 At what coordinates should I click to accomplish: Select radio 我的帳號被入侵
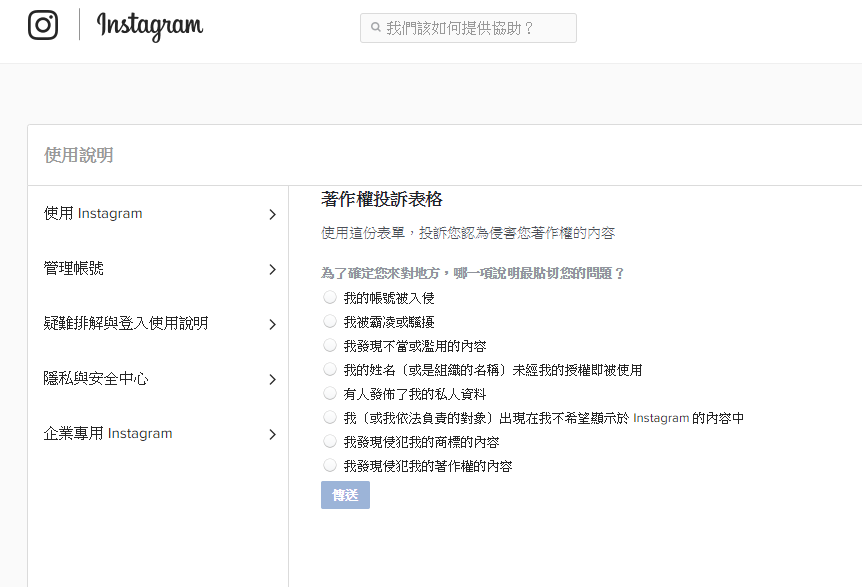tap(330, 297)
